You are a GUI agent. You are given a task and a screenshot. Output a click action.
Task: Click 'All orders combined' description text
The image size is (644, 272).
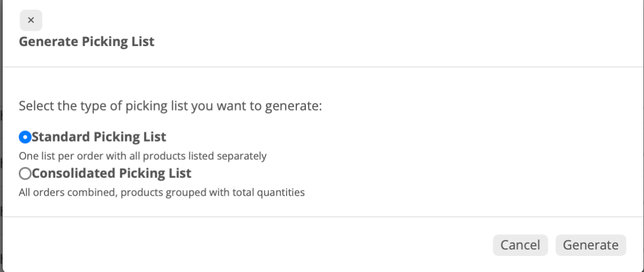coord(162,192)
